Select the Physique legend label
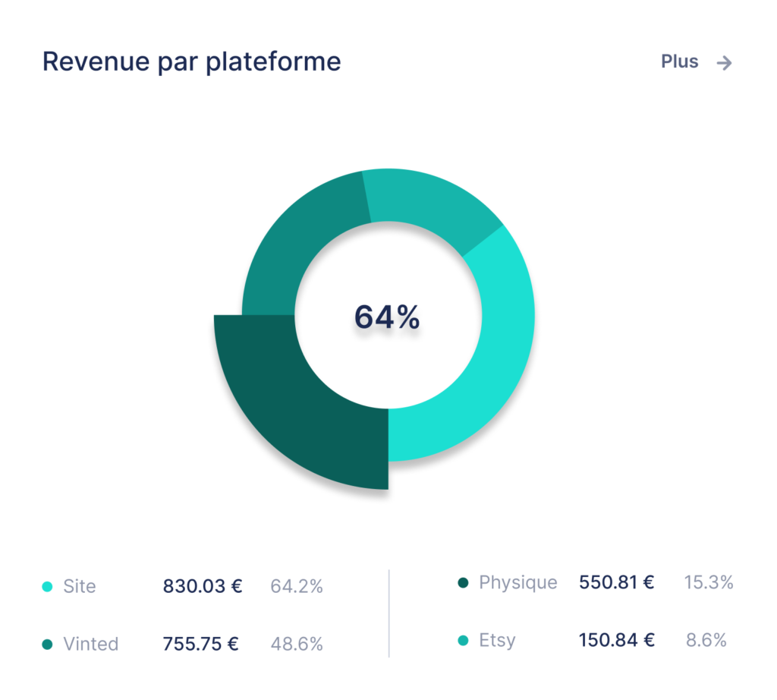 tap(518, 583)
